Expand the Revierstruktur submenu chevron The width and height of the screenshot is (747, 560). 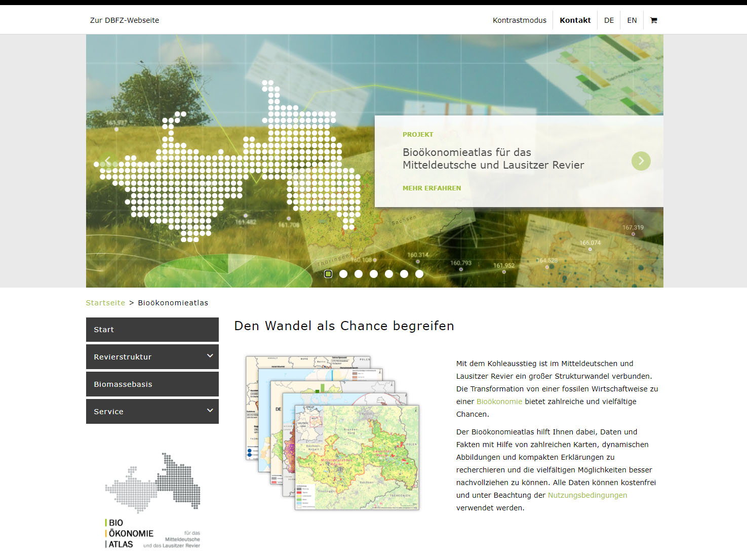click(x=210, y=356)
